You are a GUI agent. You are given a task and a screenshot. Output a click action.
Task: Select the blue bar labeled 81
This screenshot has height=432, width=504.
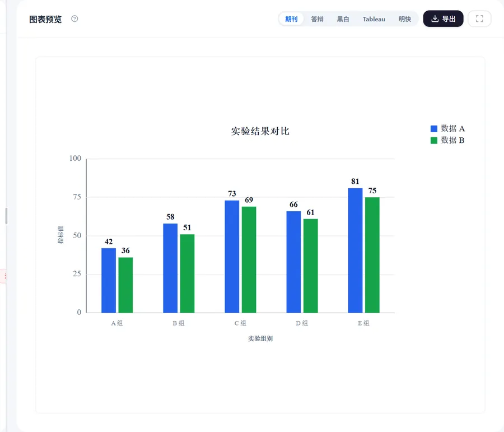point(355,250)
